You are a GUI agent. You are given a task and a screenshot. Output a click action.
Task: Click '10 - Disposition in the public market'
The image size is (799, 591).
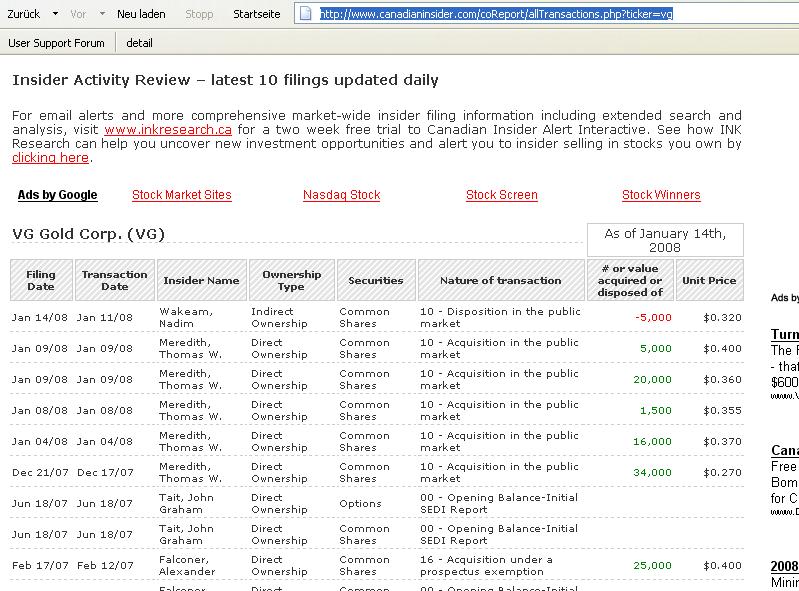pos(500,317)
